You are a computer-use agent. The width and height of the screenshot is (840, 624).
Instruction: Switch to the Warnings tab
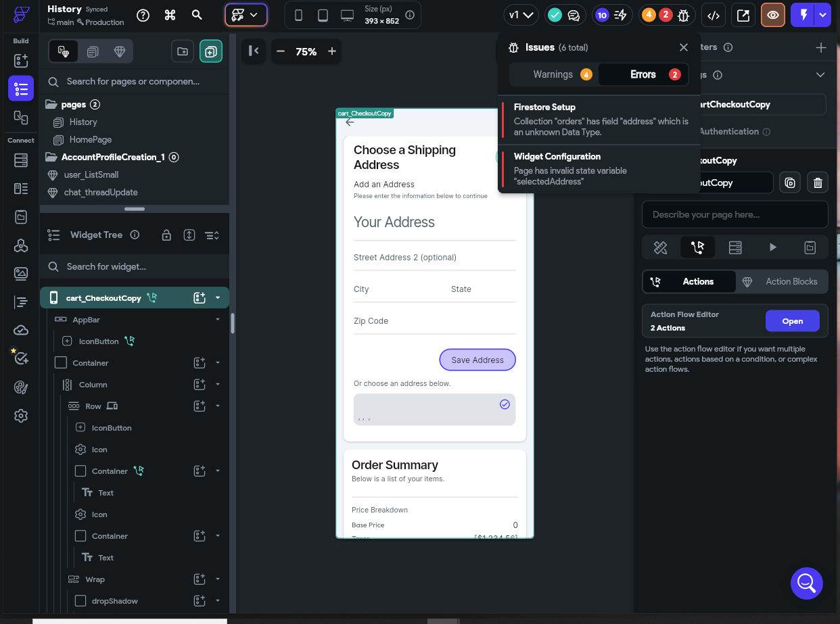(x=554, y=74)
